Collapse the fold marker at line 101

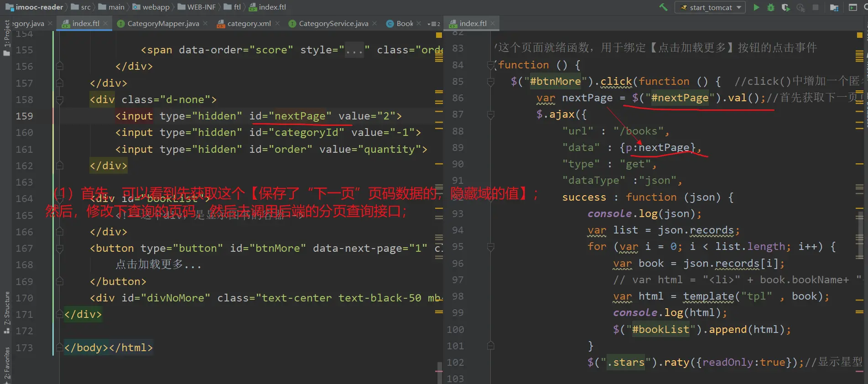click(x=491, y=346)
